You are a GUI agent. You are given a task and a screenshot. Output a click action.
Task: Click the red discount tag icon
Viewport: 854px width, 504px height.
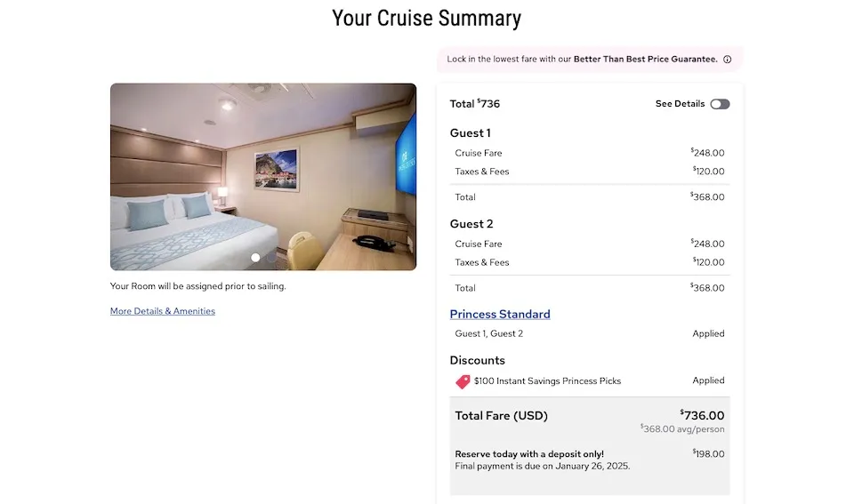point(463,381)
